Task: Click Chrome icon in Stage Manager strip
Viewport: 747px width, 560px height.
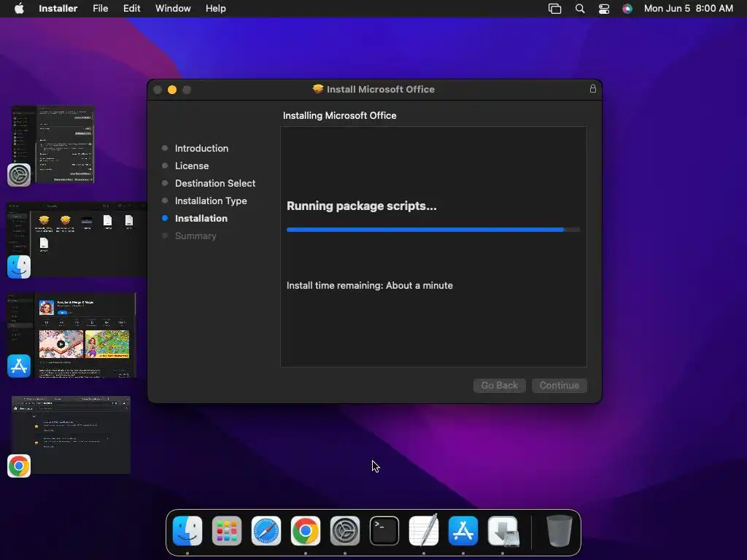Action: tap(19, 466)
